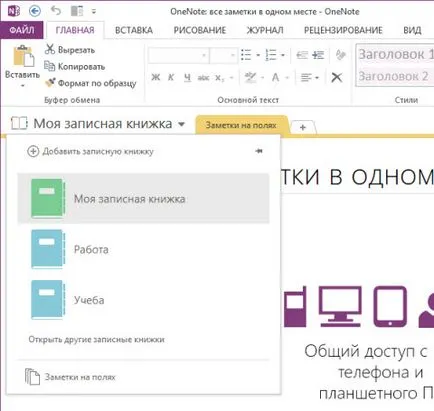Open Работа notebook
This screenshot has width=434, height=411.
tap(143, 249)
